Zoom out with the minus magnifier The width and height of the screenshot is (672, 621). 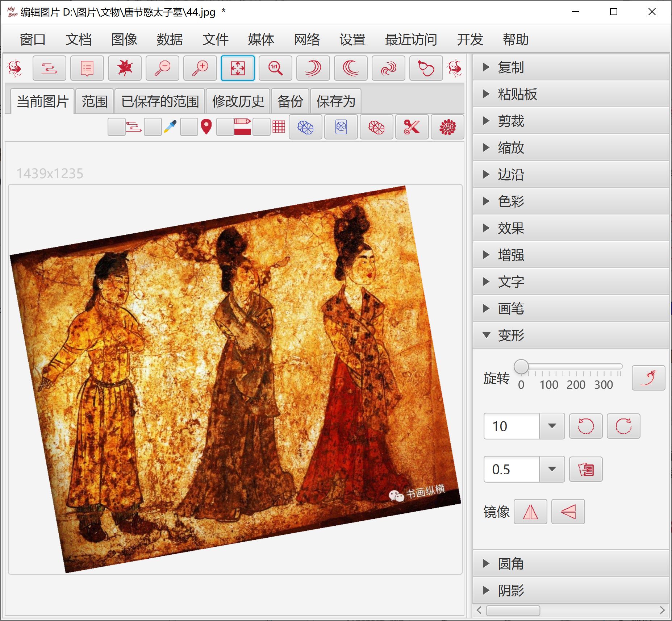pos(162,68)
